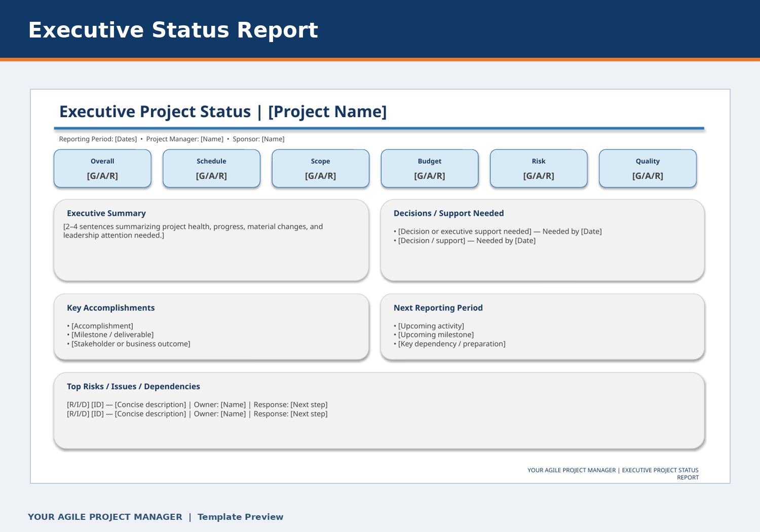
Task: Select the "[Key dependency / preparation]" bullet
Action: tap(449, 344)
